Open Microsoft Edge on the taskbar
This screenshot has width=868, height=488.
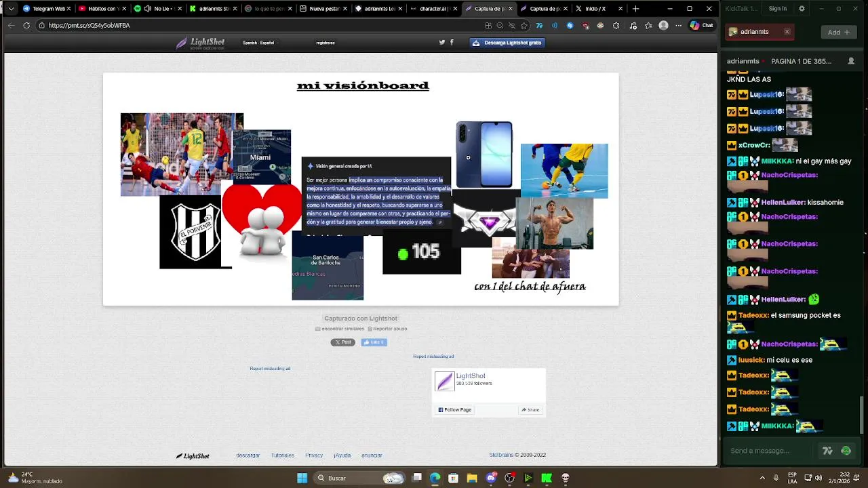click(x=435, y=478)
